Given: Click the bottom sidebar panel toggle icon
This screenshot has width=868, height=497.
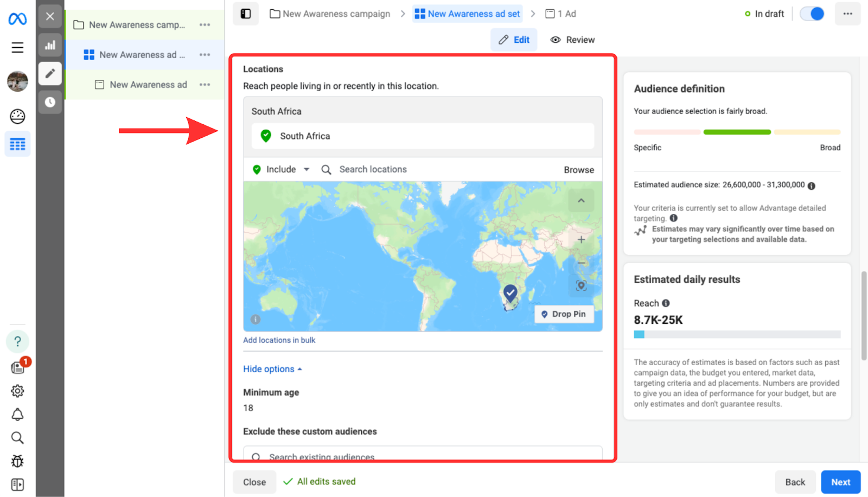Looking at the screenshot, I should [x=17, y=485].
